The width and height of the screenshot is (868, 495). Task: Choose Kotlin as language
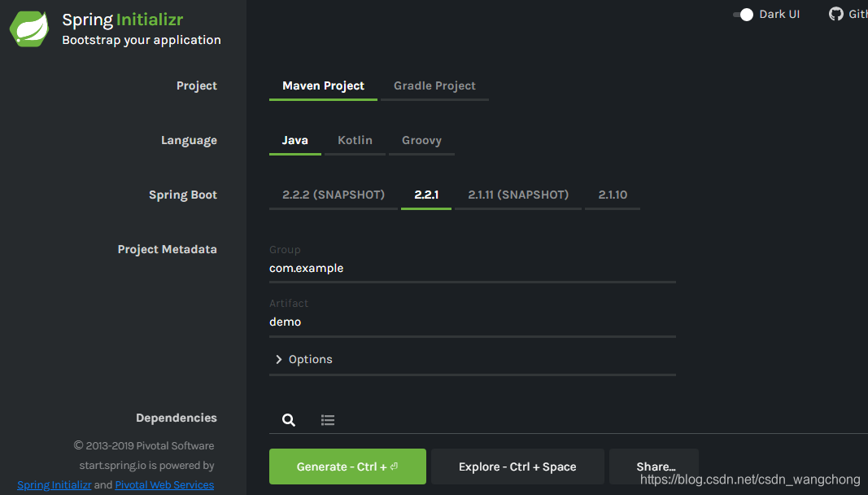[355, 140]
